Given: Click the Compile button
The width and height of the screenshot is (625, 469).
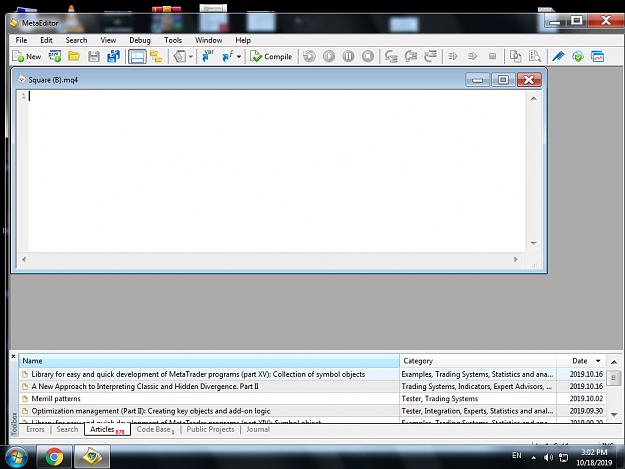Looking at the screenshot, I should (271, 57).
